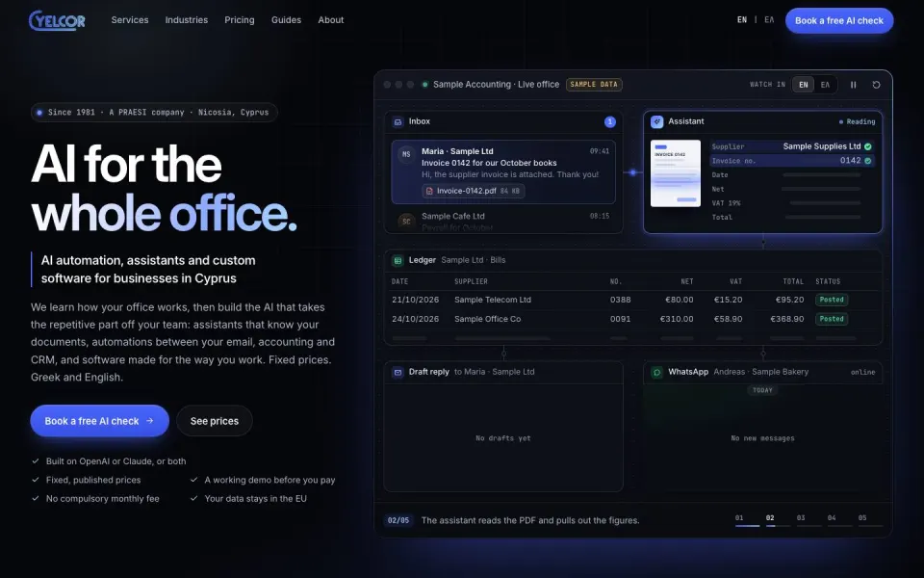Open the email from Maria · Sample Ltd
This screenshot has height=578, width=924.
coord(503,171)
